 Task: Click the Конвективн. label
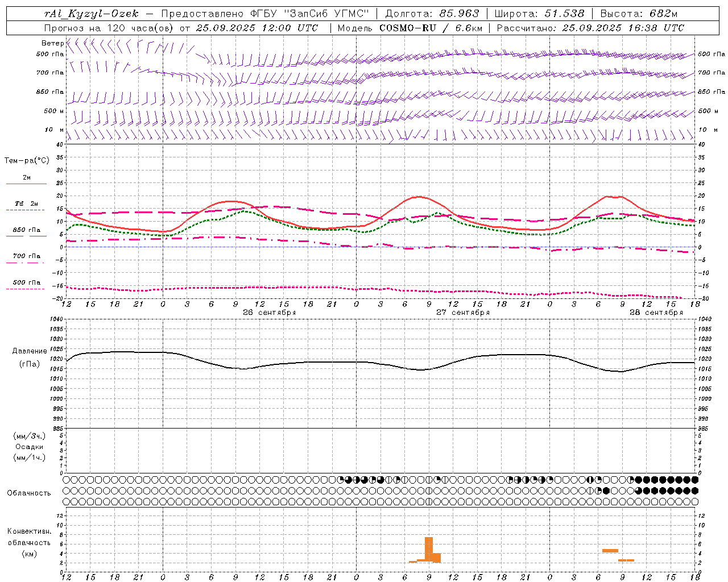(29, 531)
